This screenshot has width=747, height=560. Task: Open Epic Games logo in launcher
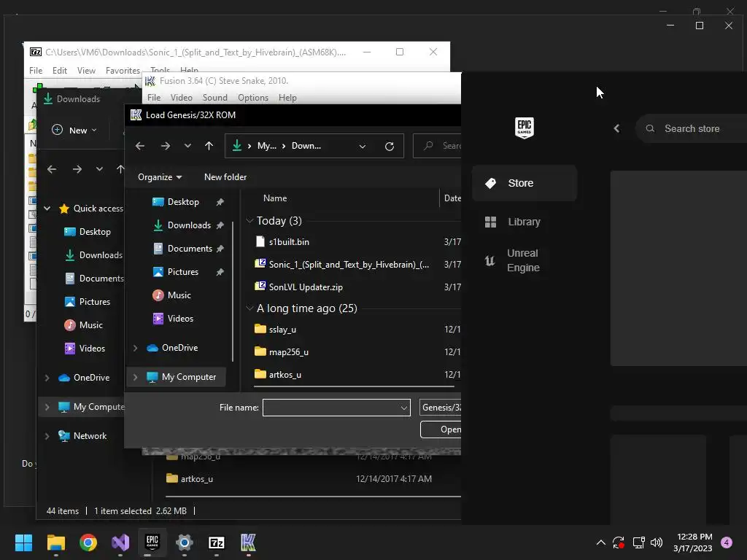pos(524,128)
